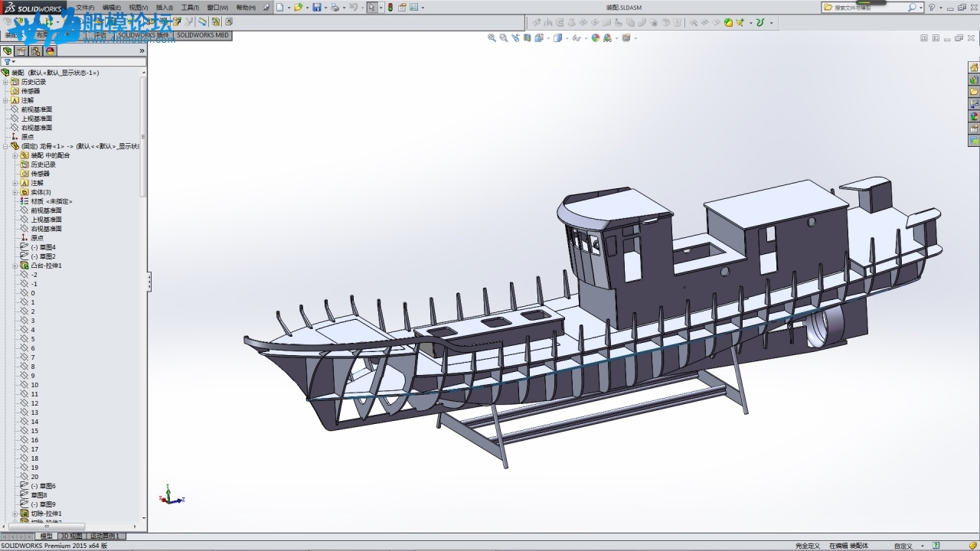Collapse the (固定) 龙骨<1> component node
Screen dimensions: 980x551
pos(5,146)
